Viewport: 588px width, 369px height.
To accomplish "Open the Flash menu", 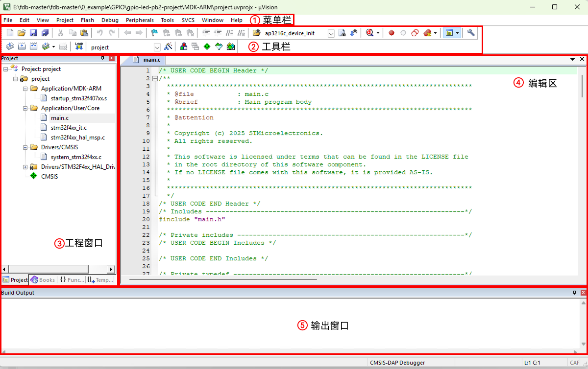I will 87,20.
